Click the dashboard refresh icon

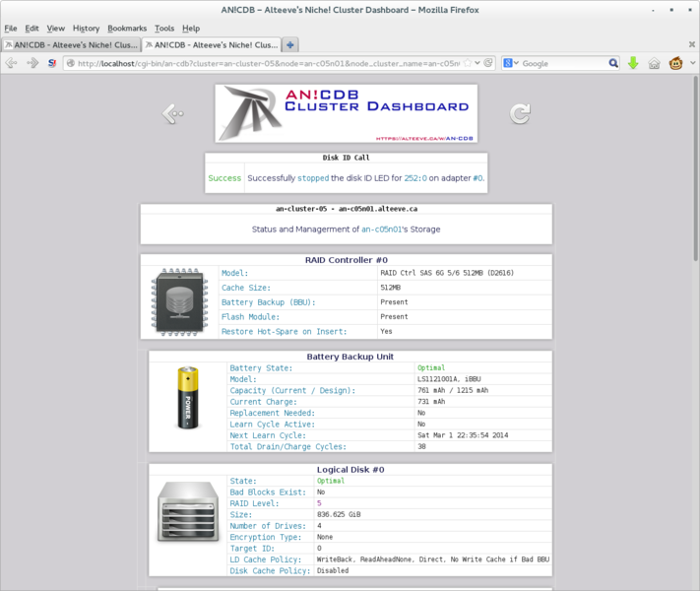(x=520, y=114)
